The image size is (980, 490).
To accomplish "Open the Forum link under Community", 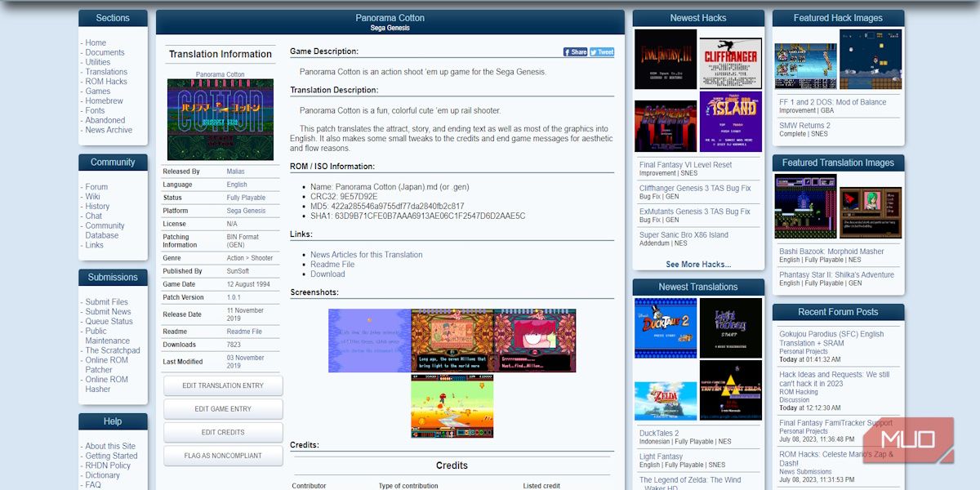I will pyautogui.click(x=96, y=187).
